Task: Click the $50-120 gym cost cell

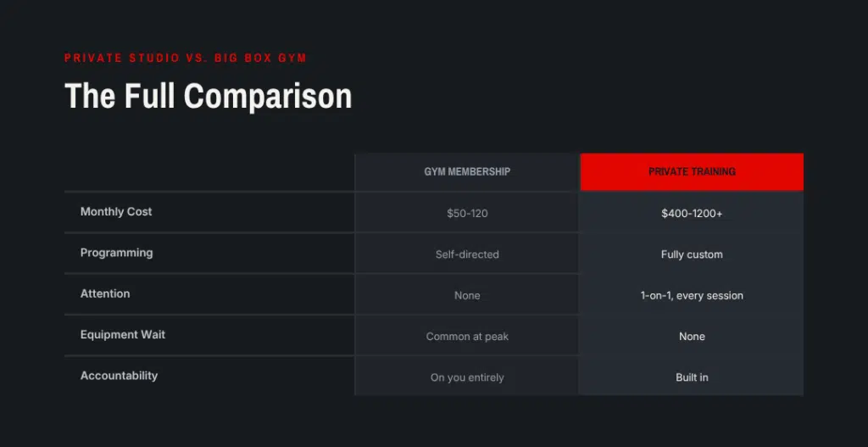Action: 467,213
